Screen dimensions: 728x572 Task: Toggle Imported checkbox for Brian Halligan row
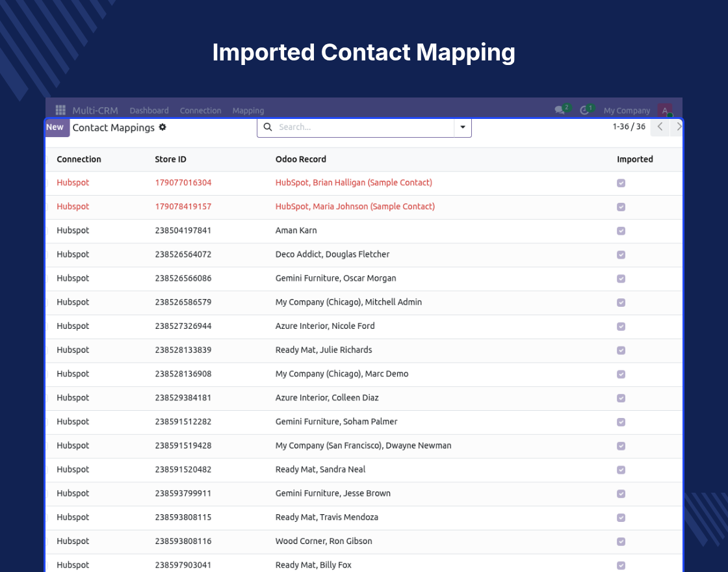(x=621, y=183)
